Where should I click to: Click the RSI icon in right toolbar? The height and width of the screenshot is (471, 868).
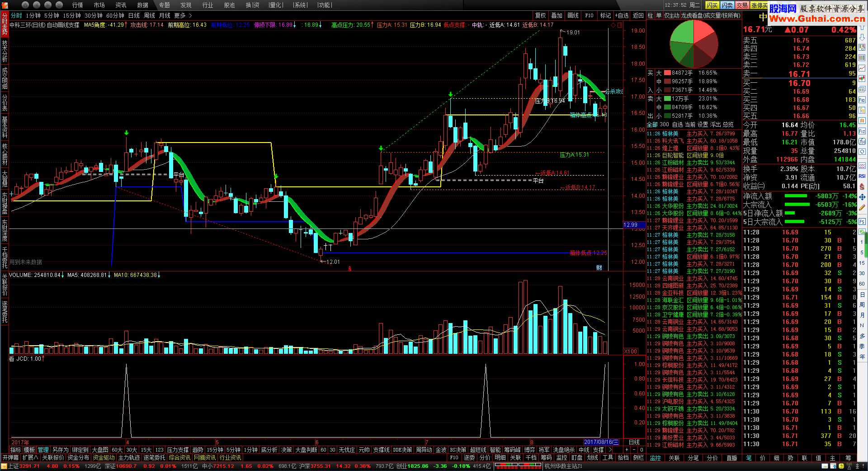tap(862, 176)
